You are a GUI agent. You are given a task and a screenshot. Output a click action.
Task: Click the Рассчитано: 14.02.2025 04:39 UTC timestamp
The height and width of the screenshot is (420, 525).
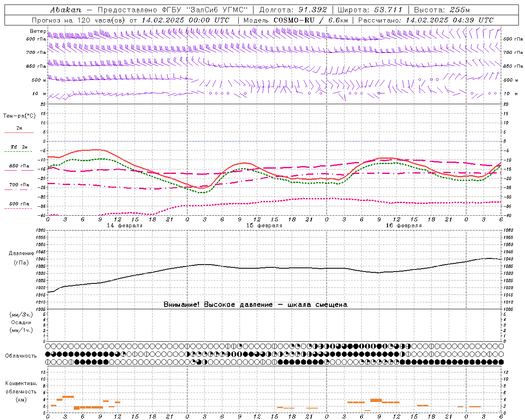426,20
